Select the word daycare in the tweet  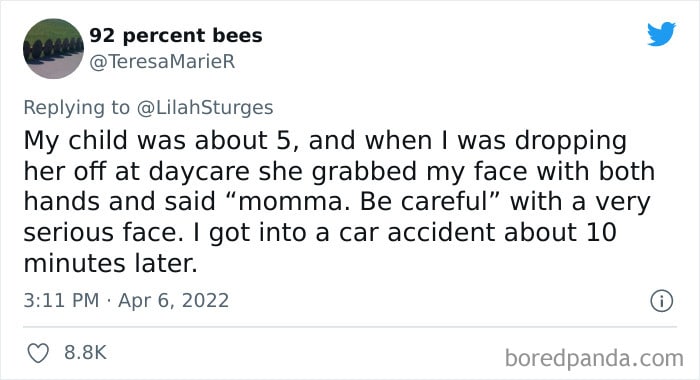(199, 172)
